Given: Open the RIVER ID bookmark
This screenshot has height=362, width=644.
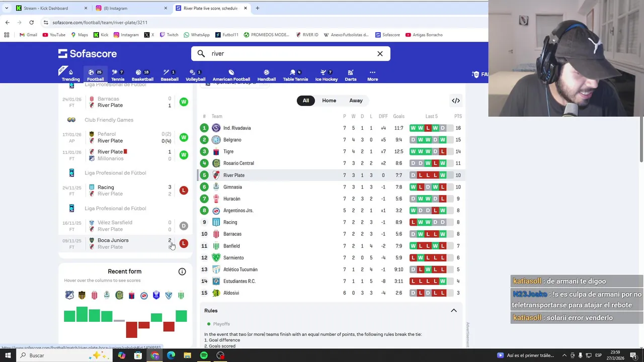Looking at the screenshot, I should coord(307,35).
